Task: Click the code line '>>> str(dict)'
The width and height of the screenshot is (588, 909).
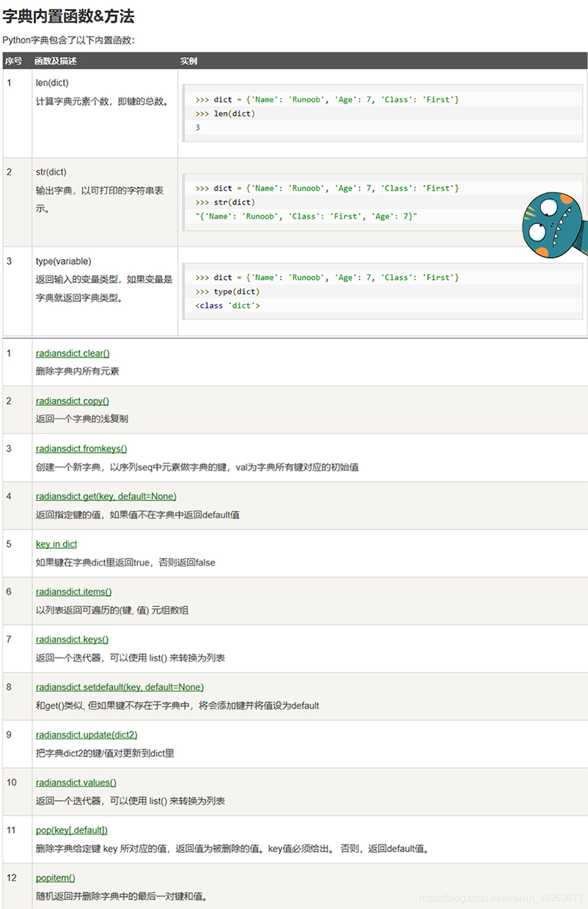Action: [225, 202]
